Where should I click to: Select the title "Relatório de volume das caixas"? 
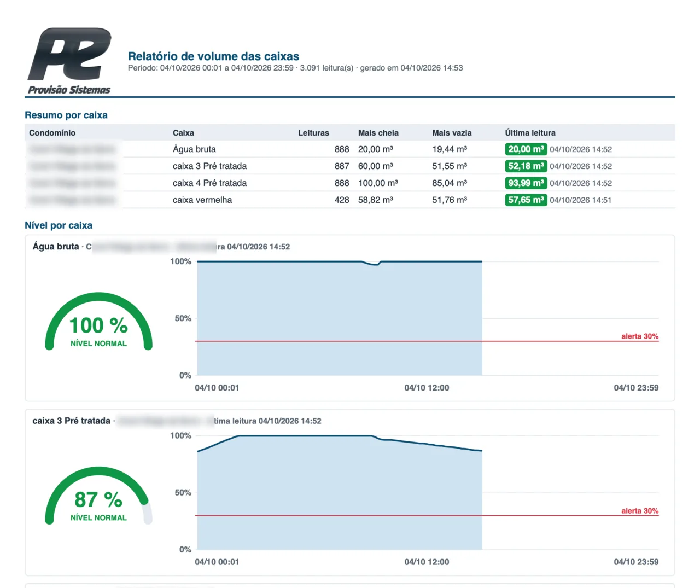(x=213, y=56)
